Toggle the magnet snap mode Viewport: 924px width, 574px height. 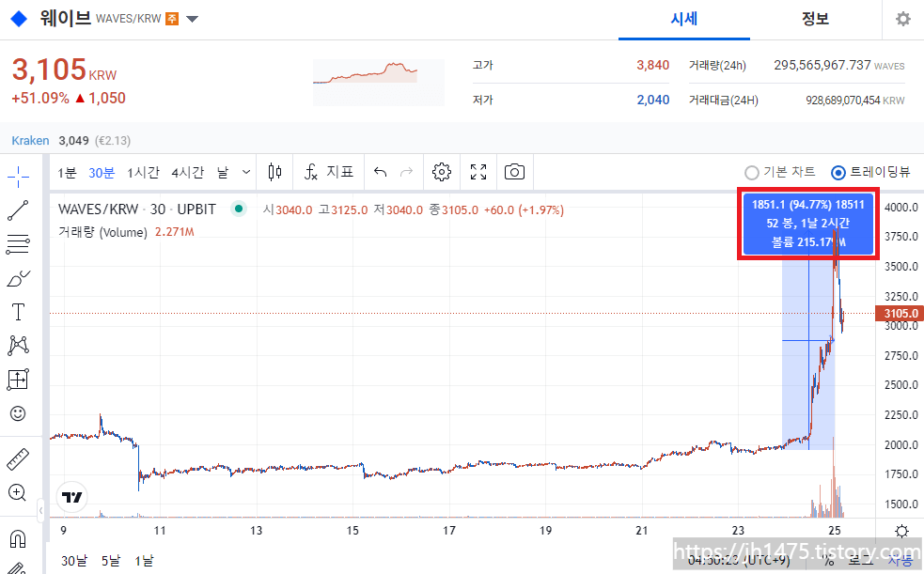pyautogui.click(x=18, y=538)
